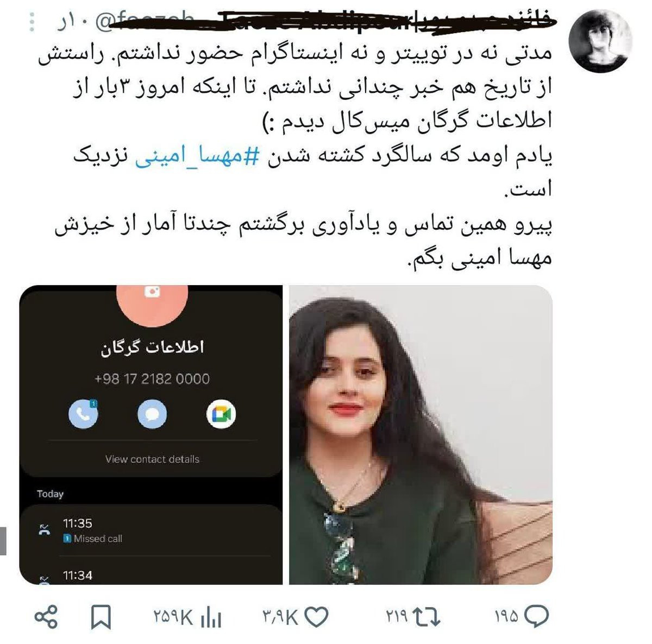The image size is (652, 644).
Task: Tap the Google Meet video icon
Action: 221,415
